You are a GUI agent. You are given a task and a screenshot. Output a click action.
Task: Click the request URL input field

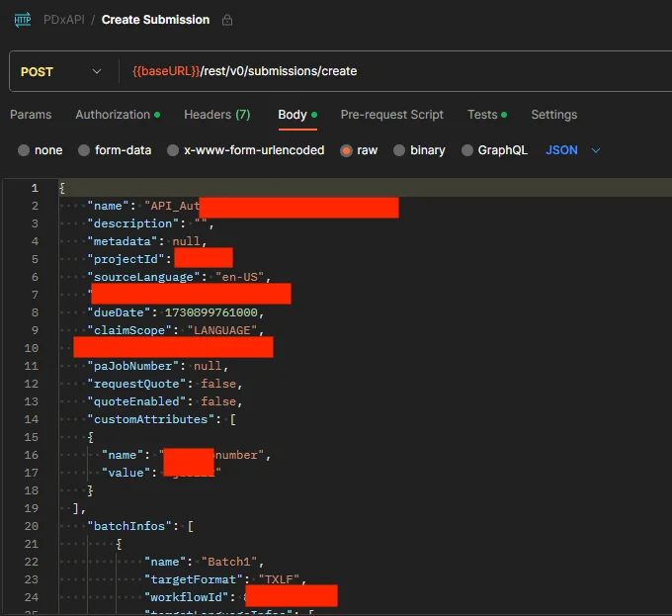(x=398, y=71)
